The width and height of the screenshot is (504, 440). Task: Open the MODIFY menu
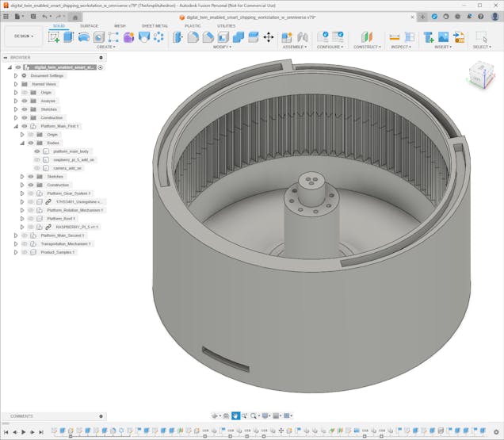click(x=223, y=47)
